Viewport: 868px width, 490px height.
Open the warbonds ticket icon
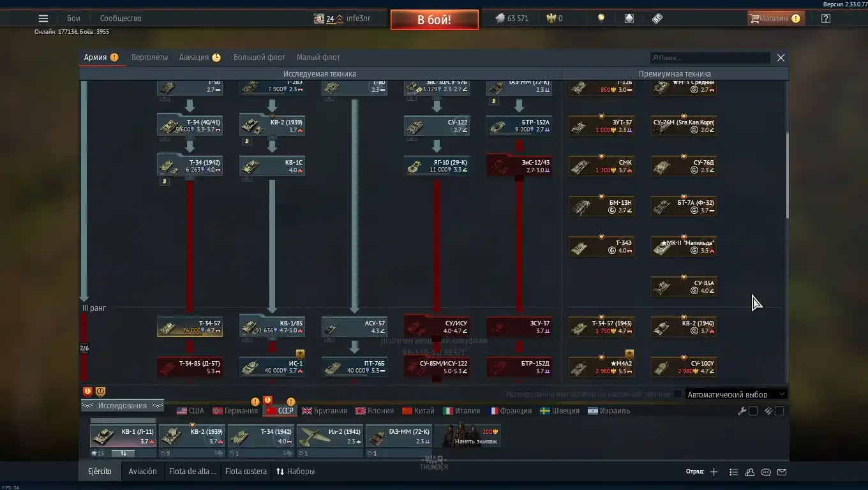657,19
